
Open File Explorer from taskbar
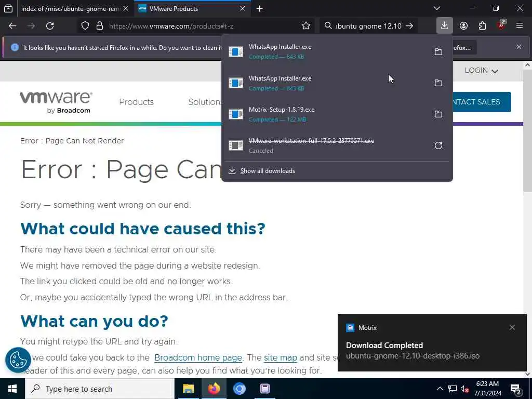click(x=188, y=389)
